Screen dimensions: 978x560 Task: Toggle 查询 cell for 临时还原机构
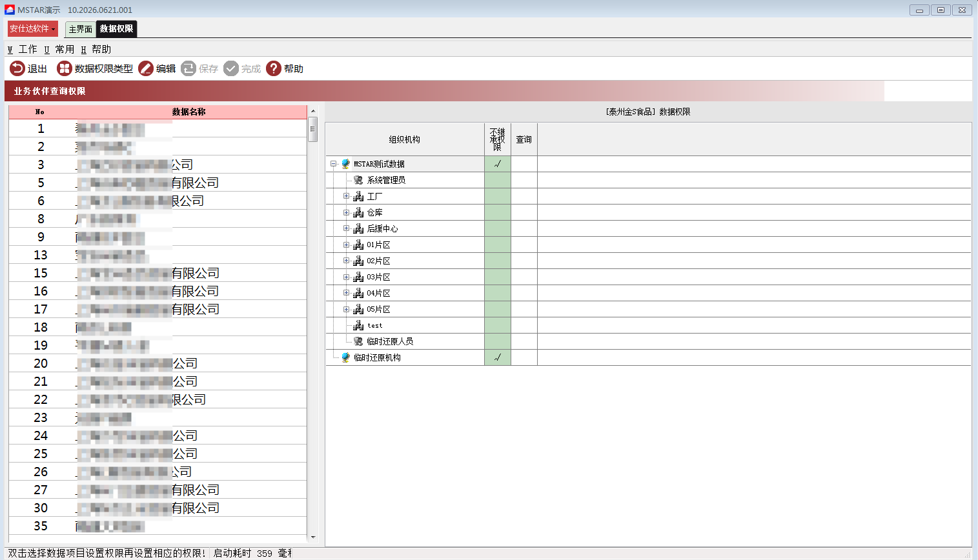coord(524,357)
